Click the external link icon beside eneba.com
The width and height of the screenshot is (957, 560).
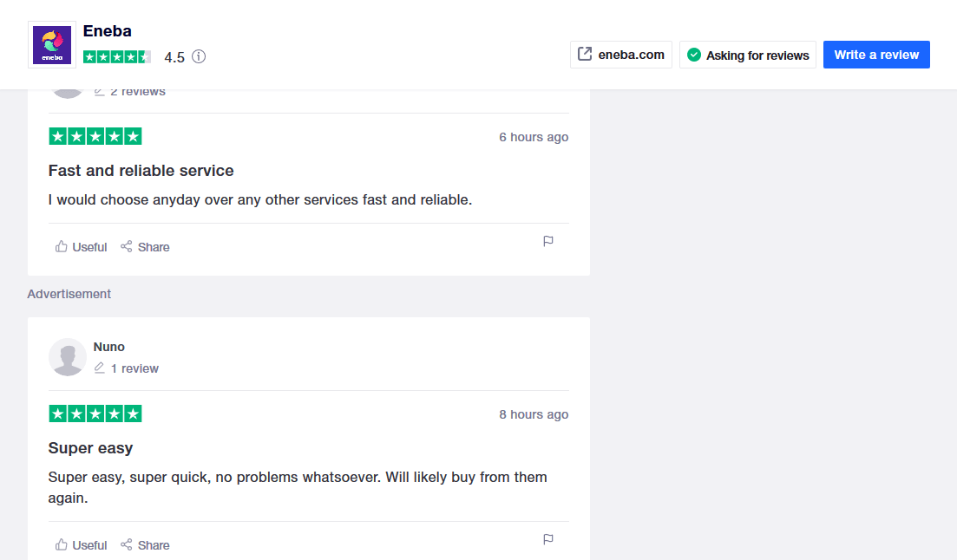click(x=585, y=55)
